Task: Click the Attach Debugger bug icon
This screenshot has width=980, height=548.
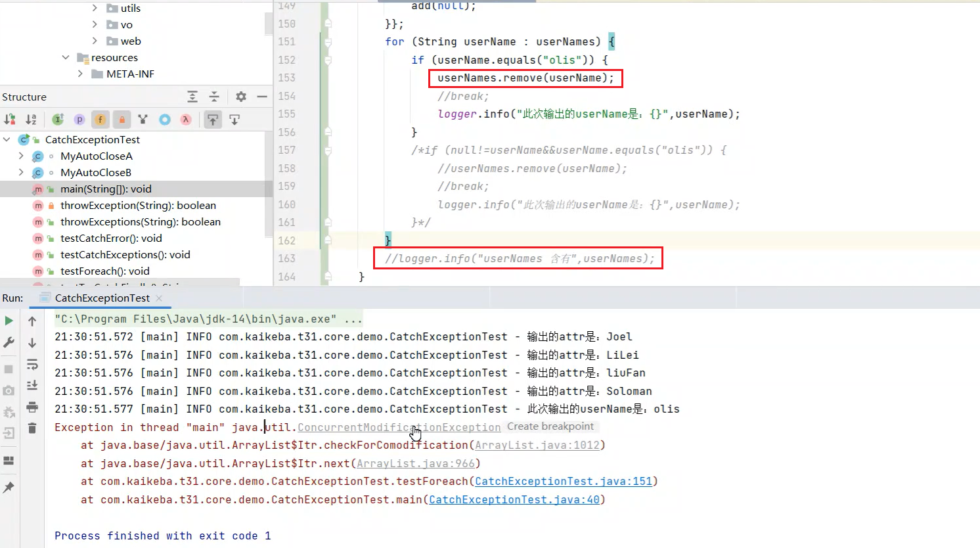Action: (9, 413)
